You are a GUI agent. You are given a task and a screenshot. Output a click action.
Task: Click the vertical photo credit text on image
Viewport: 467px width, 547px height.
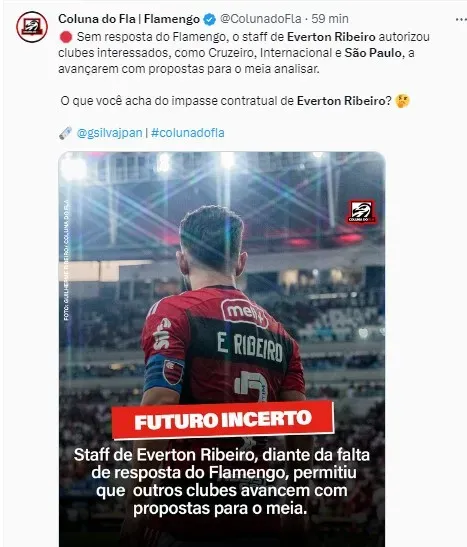pyautogui.click(x=66, y=260)
